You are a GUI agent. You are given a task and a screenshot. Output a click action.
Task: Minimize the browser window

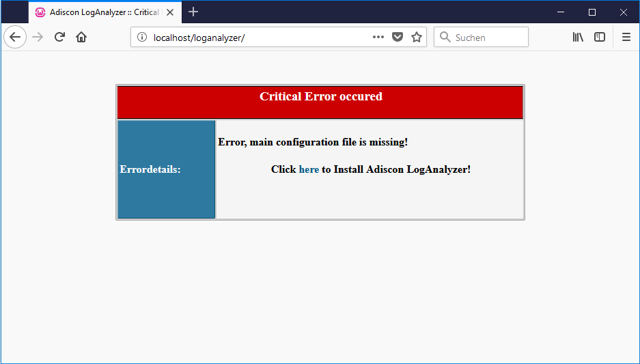[x=561, y=12]
